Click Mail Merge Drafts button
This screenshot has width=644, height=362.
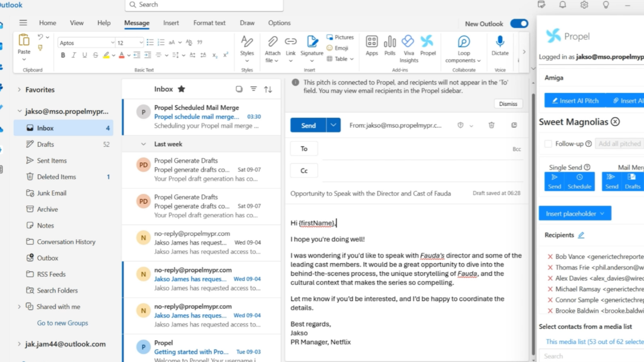[632, 181]
